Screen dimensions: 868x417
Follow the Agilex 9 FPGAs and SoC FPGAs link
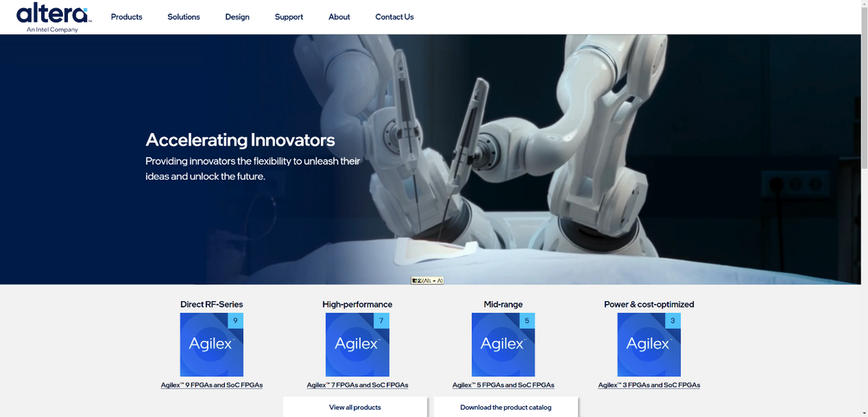(211, 385)
